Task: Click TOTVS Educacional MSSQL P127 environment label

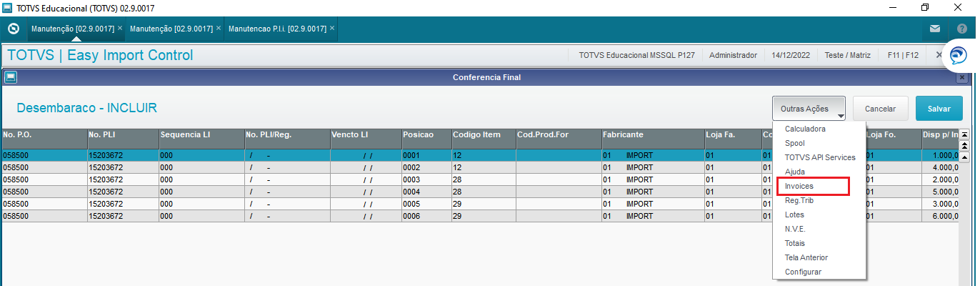Action: pyautogui.click(x=636, y=55)
